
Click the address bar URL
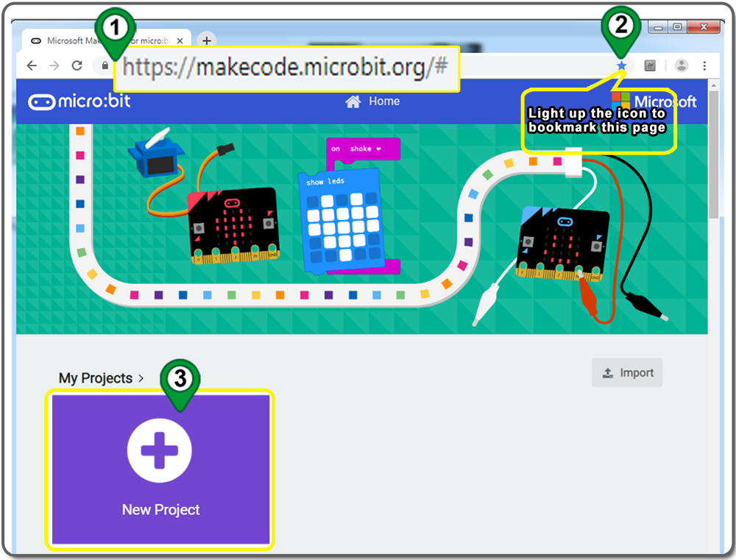pyautogui.click(x=286, y=68)
